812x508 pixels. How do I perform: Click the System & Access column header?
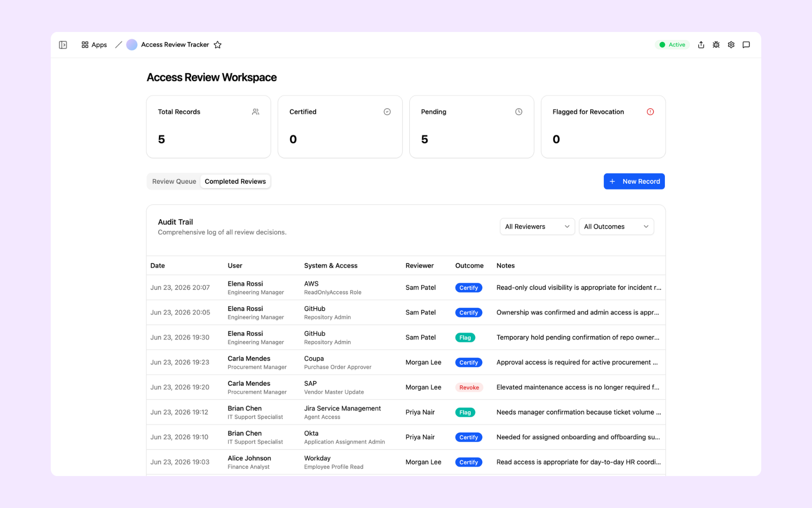tap(331, 266)
